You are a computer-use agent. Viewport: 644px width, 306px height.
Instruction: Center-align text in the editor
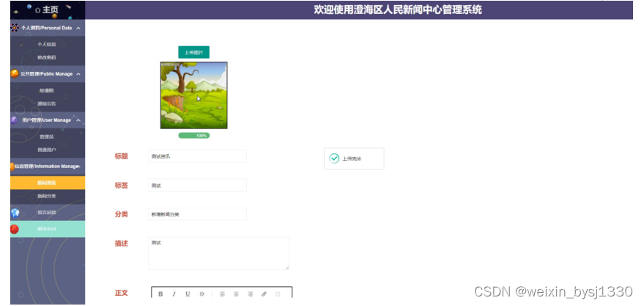click(236, 294)
